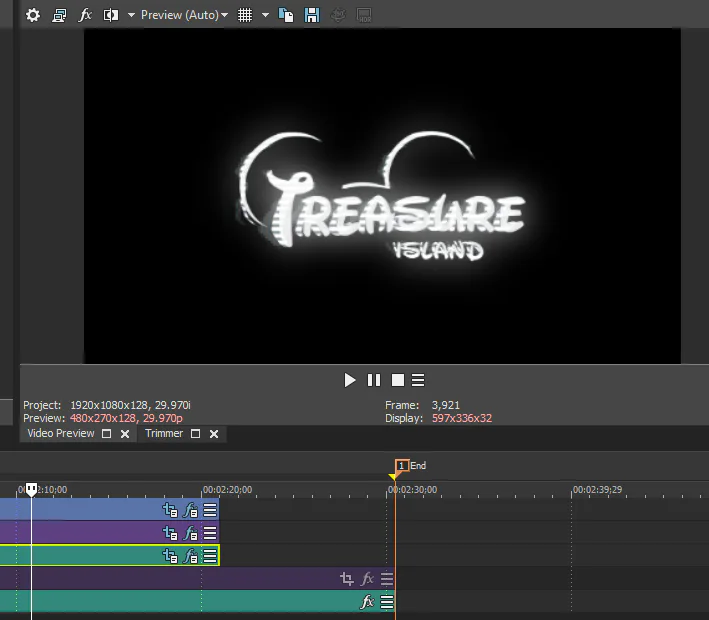Close the Video Preview tab
This screenshot has width=709, height=620.
point(125,434)
